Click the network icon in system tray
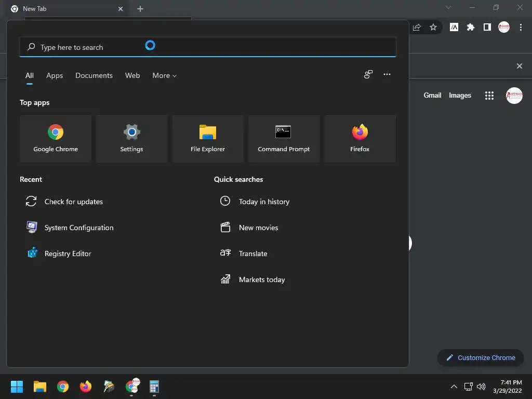 pos(469,387)
